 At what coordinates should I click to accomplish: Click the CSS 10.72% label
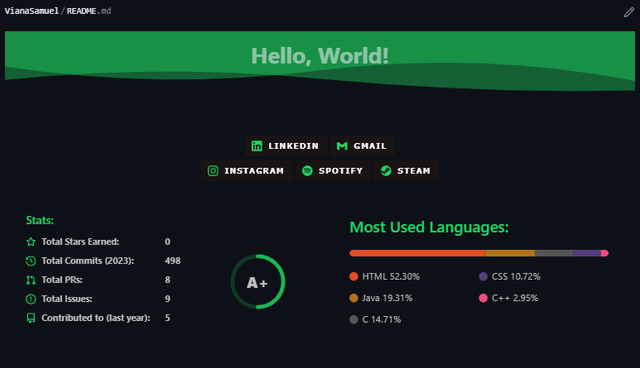[516, 277]
